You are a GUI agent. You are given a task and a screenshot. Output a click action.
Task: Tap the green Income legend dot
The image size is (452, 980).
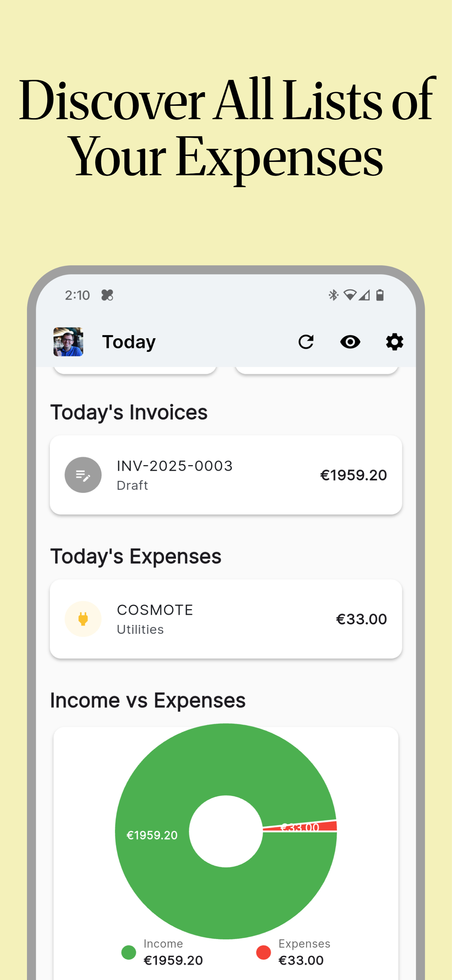129,952
